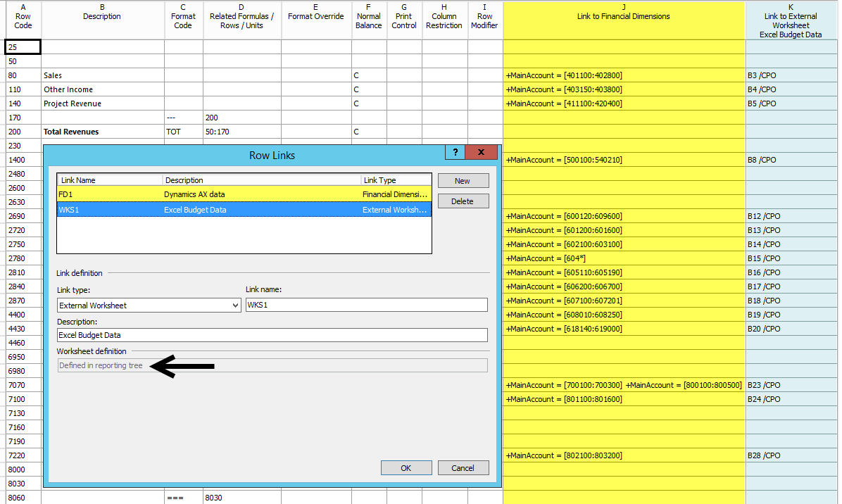Click the Link Type column header
Screen dimensions: 842x504
tap(395, 180)
